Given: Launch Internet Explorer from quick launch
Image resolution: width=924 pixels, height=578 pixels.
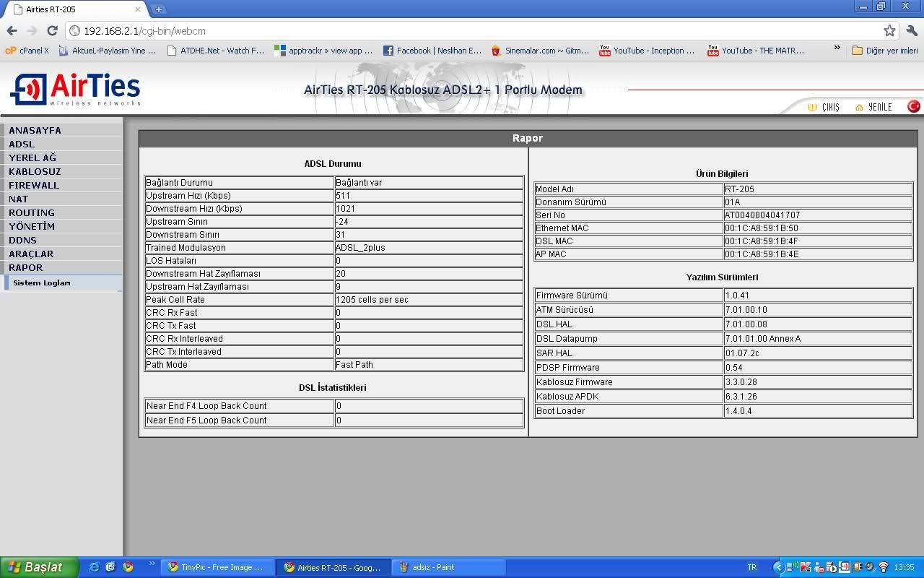Looking at the screenshot, I should [94, 567].
